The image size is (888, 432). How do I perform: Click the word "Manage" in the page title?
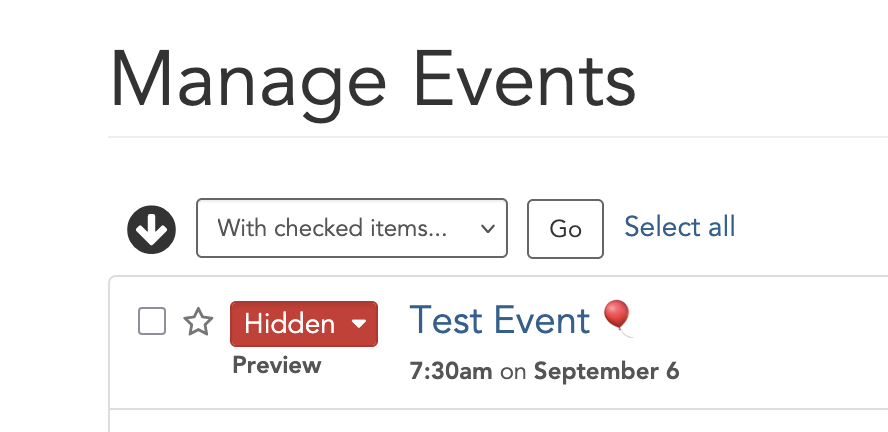coord(246,80)
